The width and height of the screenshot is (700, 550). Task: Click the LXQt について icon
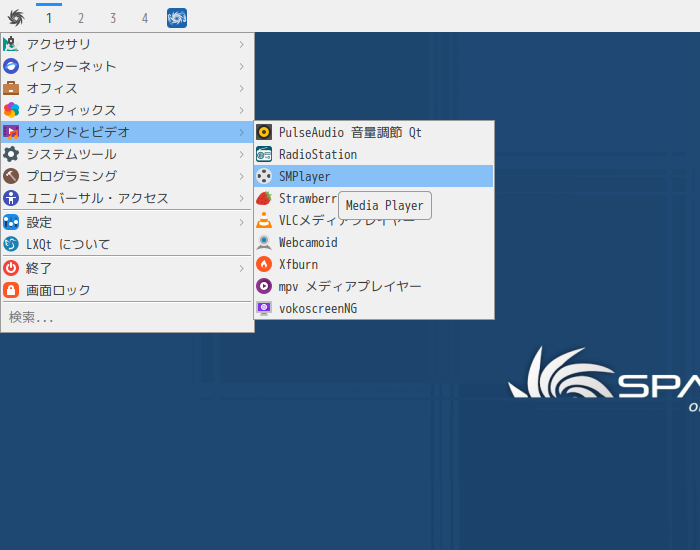[x=11, y=244]
